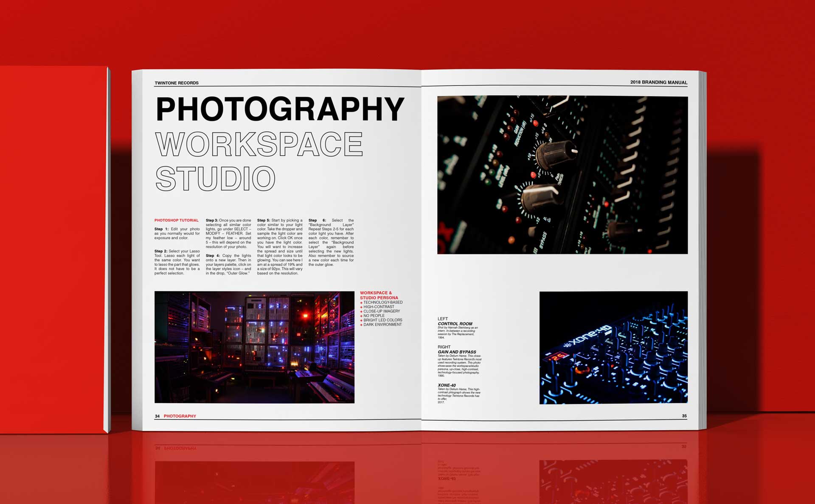Click the GAIN AND BYPASS caption title
The width and height of the screenshot is (815, 504).
point(457,352)
